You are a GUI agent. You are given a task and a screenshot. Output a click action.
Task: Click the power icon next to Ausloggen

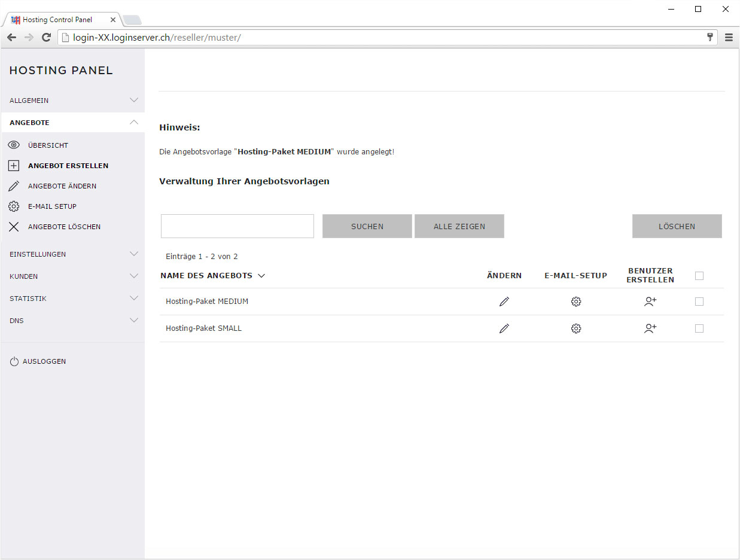point(14,361)
